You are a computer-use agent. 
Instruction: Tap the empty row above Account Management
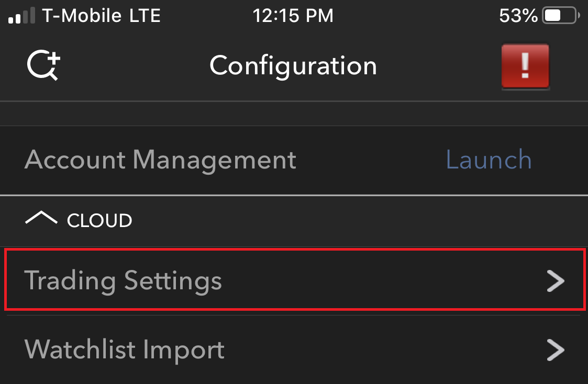pos(294,114)
